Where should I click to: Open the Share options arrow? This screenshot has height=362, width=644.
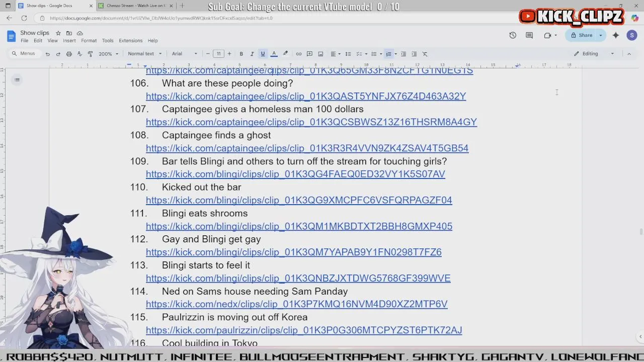[x=600, y=35]
